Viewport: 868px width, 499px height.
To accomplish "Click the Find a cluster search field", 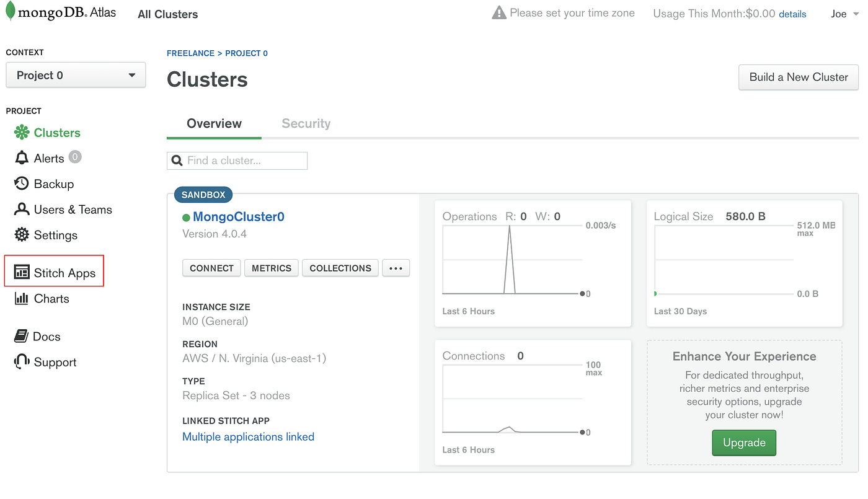I will 237,161.
